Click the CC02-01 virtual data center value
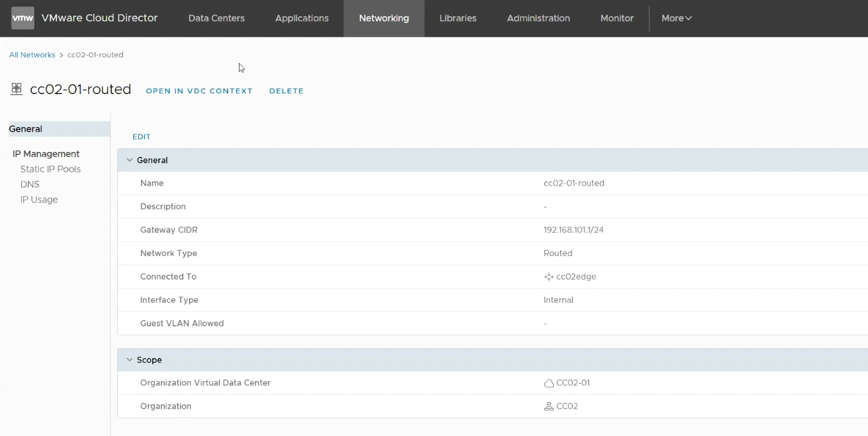The height and width of the screenshot is (436, 868). [x=572, y=382]
